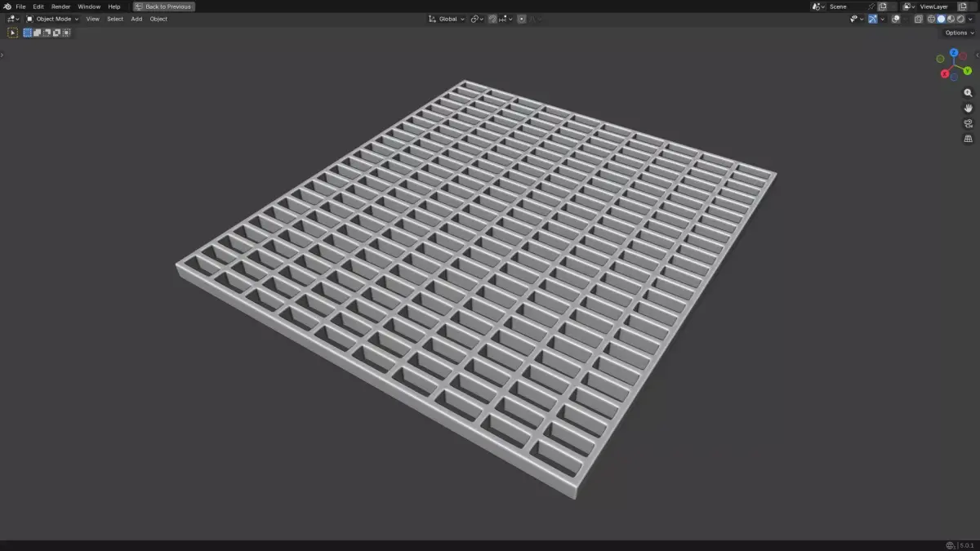Open the object visibility and selectability dropdown

[857, 19]
